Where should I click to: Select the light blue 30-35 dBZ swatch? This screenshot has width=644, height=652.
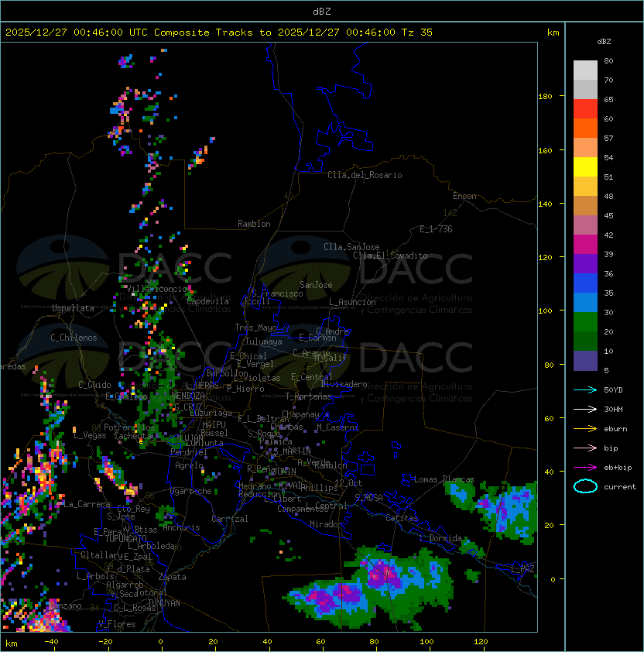(585, 302)
